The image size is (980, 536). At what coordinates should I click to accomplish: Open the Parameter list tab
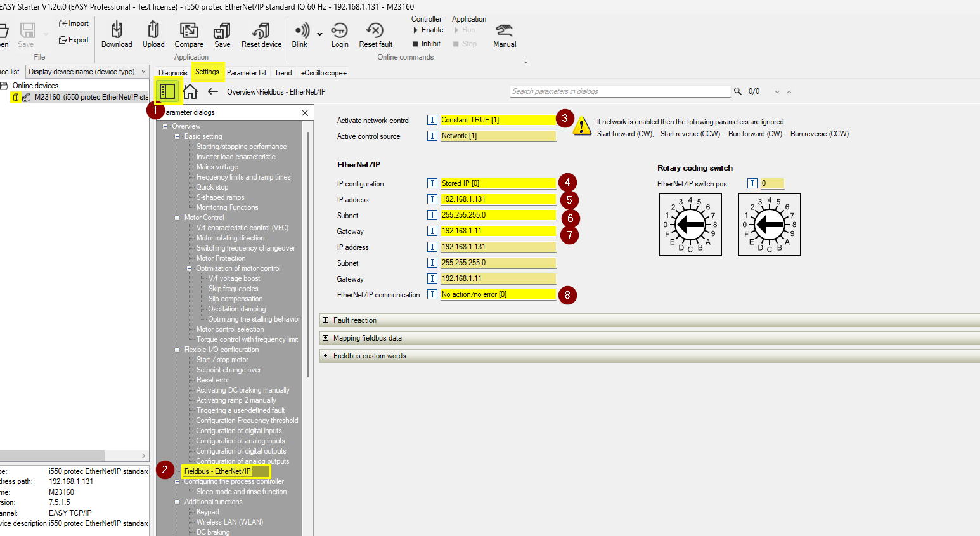click(x=247, y=73)
